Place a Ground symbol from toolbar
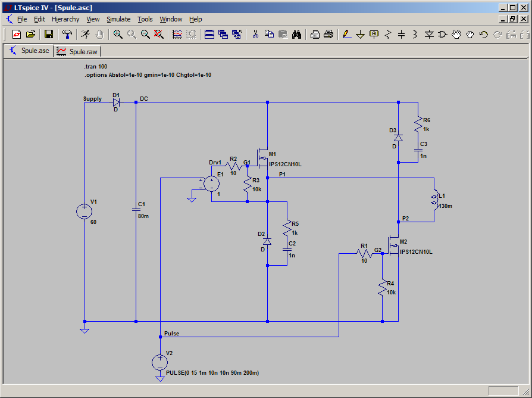Viewport: 532px width, 398px height. coord(360,34)
